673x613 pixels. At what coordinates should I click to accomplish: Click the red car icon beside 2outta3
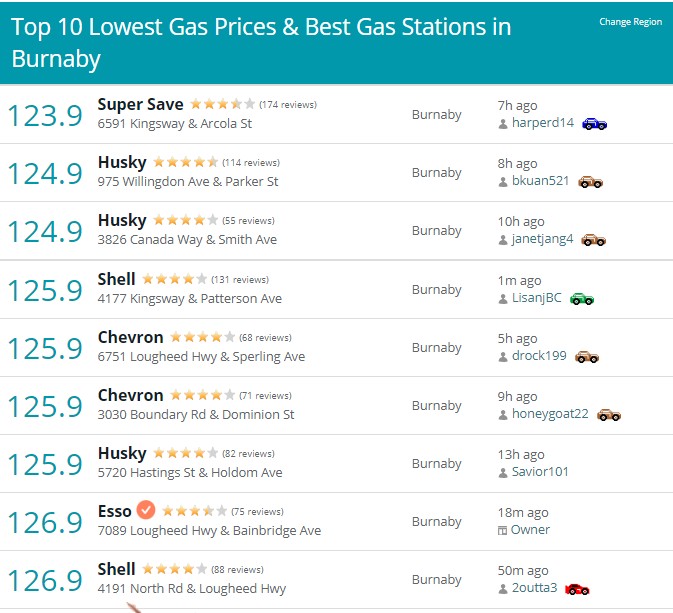(x=577, y=589)
